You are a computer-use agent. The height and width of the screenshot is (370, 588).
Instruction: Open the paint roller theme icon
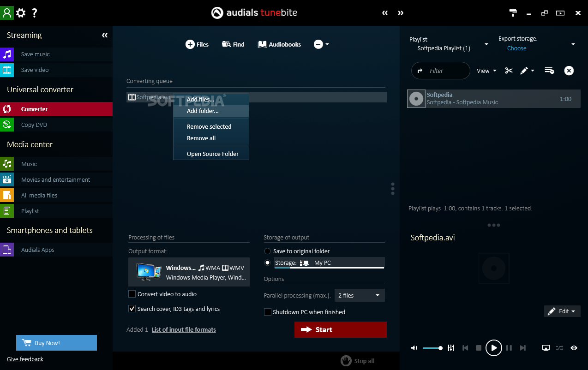click(513, 13)
